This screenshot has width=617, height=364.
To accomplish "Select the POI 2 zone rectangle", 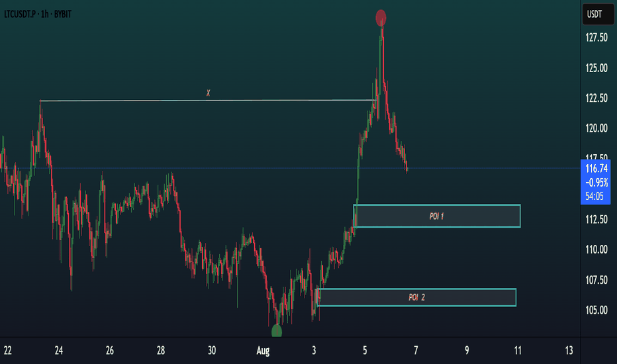I will [416, 298].
